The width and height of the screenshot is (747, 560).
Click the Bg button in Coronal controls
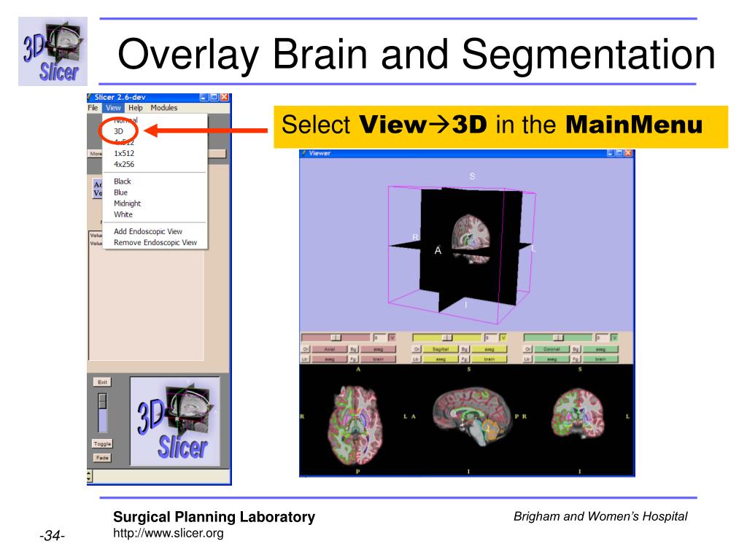point(576,349)
